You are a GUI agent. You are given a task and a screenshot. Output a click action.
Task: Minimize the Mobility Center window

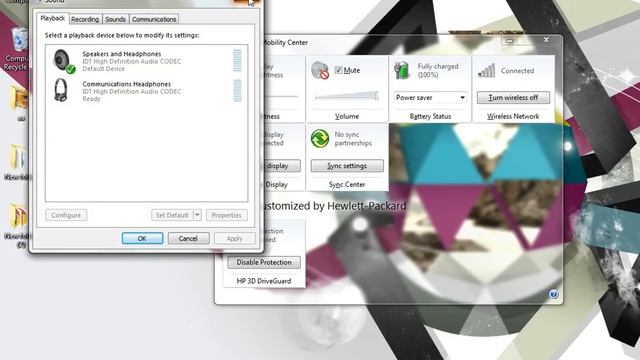(509, 40)
